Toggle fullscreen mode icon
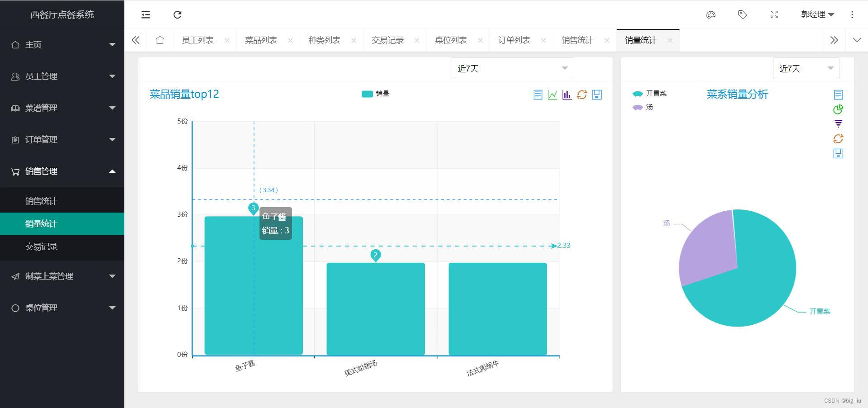The image size is (868, 408). (774, 15)
